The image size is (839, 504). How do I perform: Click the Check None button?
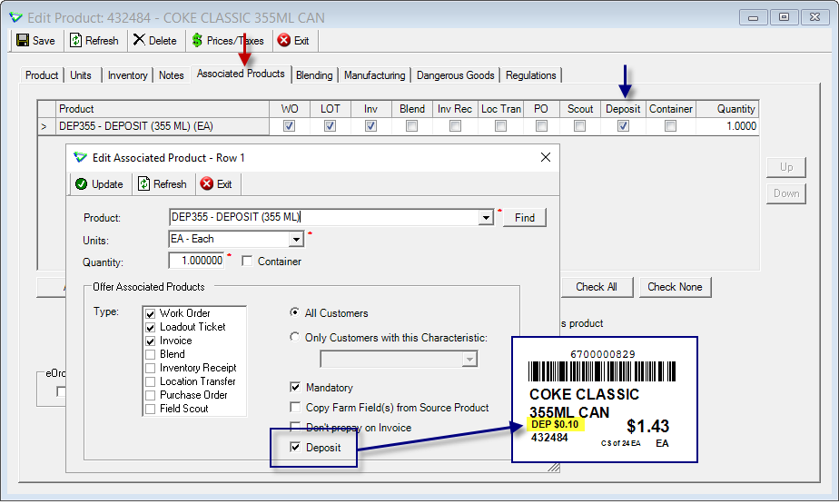coord(675,287)
